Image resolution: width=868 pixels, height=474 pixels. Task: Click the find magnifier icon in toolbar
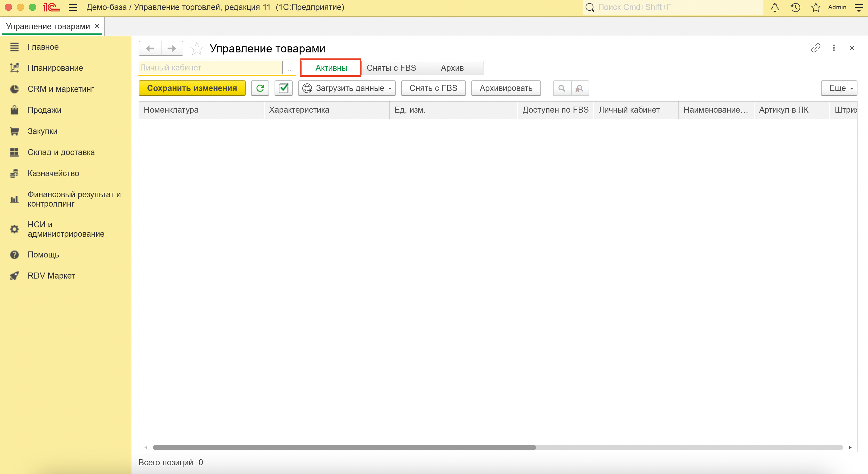click(562, 88)
